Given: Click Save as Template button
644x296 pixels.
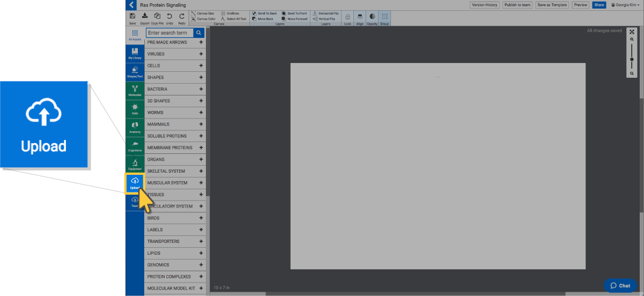Looking at the screenshot, I should [x=552, y=5].
